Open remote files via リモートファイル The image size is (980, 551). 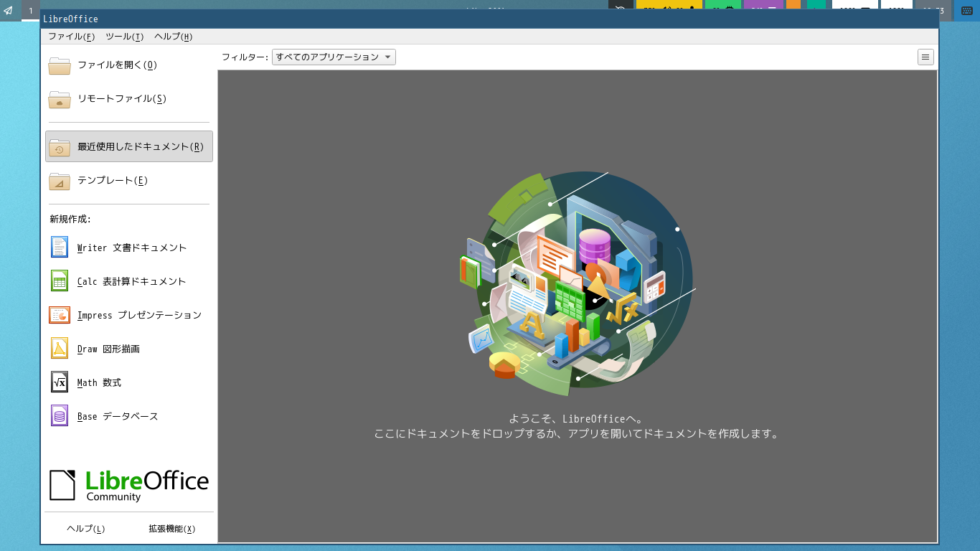coord(129,99)
